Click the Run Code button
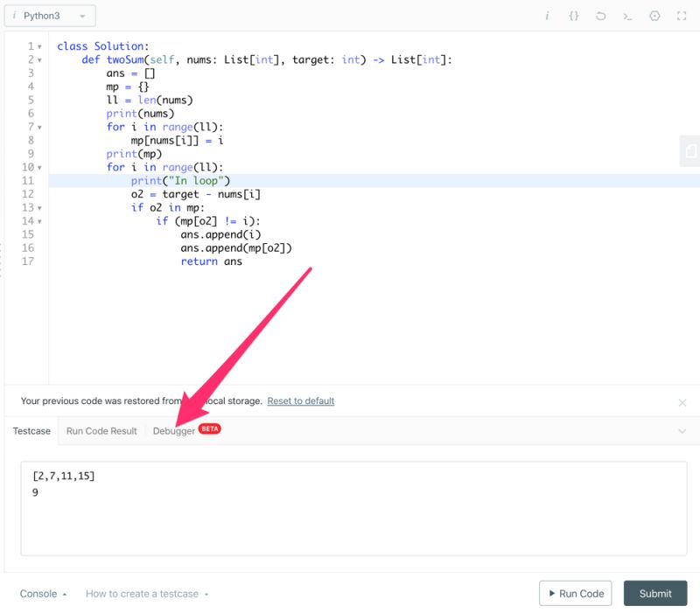Image resolution: width=700 pixels, height=613 pixels. click(575, 594)
